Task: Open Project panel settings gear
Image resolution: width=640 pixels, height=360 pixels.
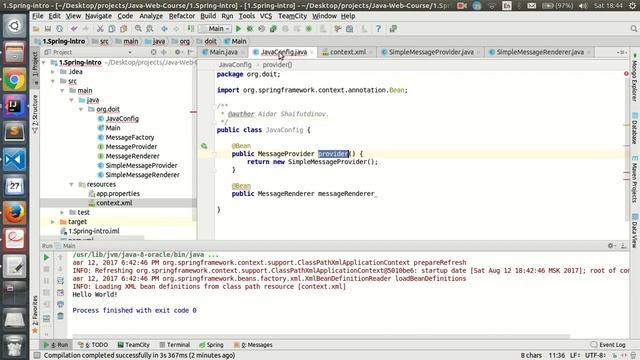Action: click(x=178, y=52)
